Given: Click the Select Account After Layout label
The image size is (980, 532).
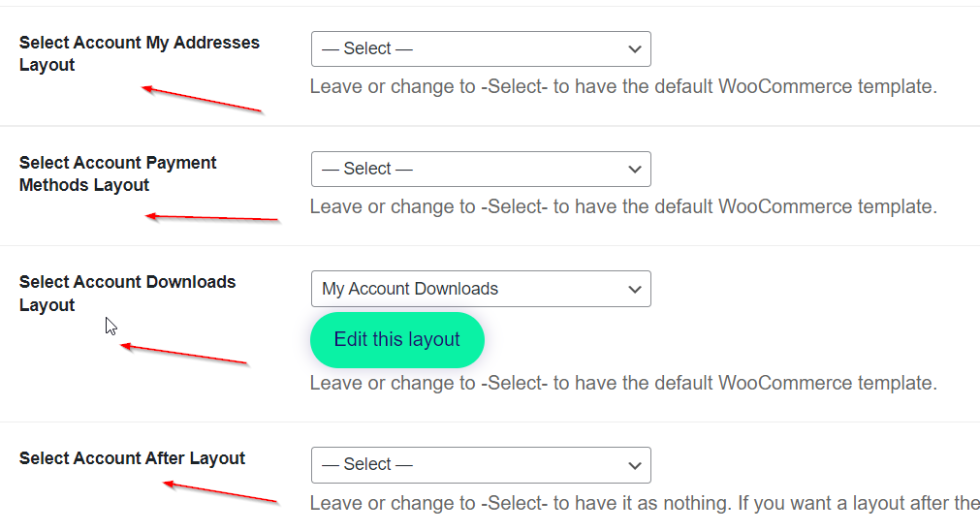Looking at the screenshot, I should tap(132, 458).
